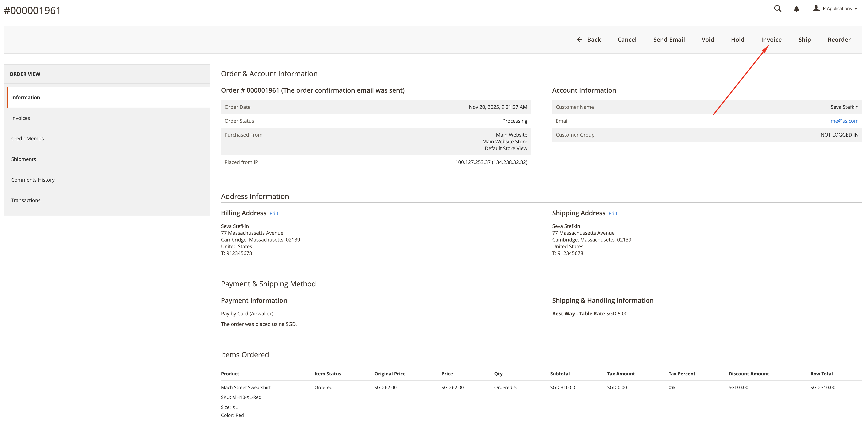Switch to the Invoices tab

pos(21,118)
